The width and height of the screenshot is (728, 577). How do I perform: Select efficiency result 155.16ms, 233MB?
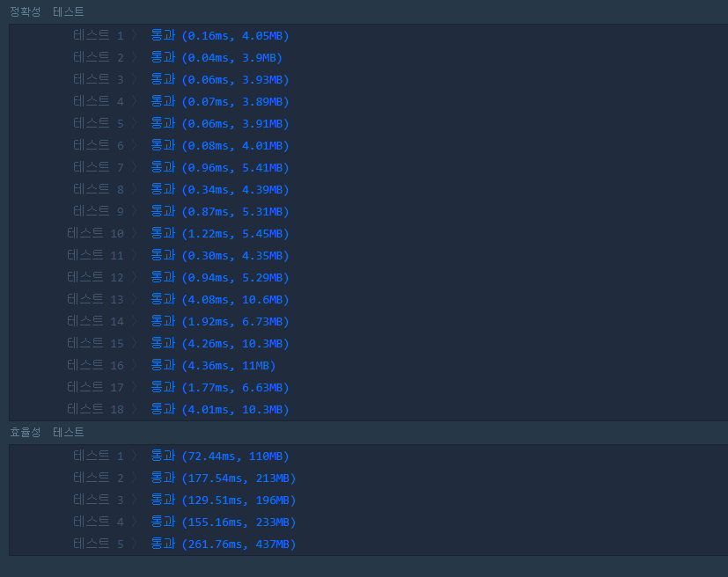(x=224, y=522)
